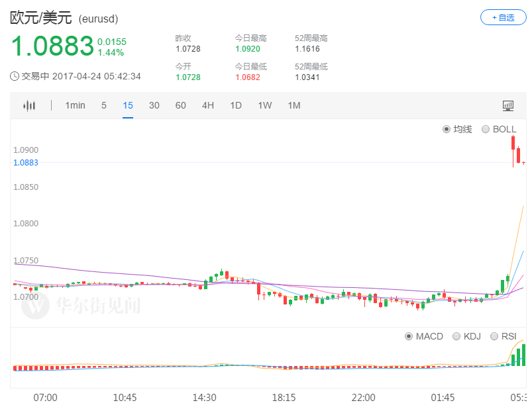Switch to the 1D daily chart
This screenshot has width=532, height=409.
pyautogui.click(x=236, y=105)
